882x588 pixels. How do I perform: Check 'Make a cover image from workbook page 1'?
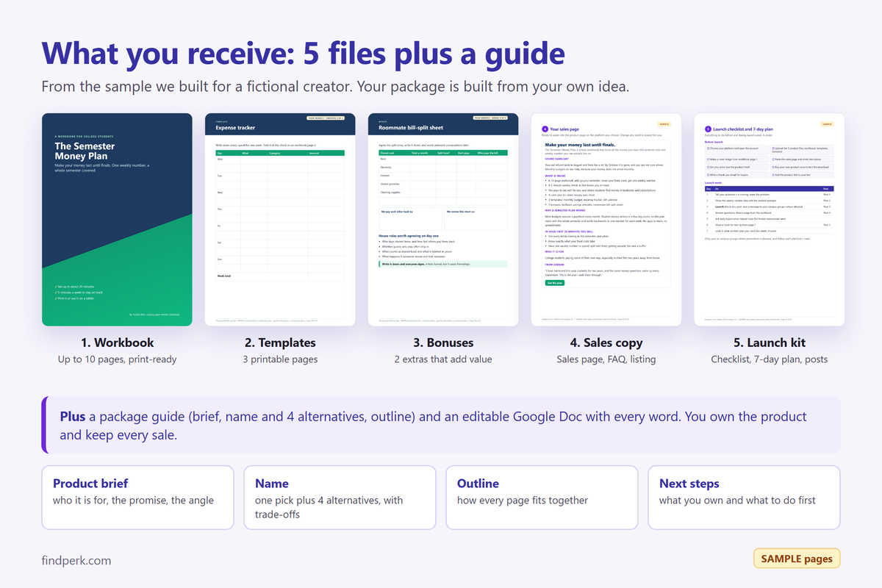[736, 159]
